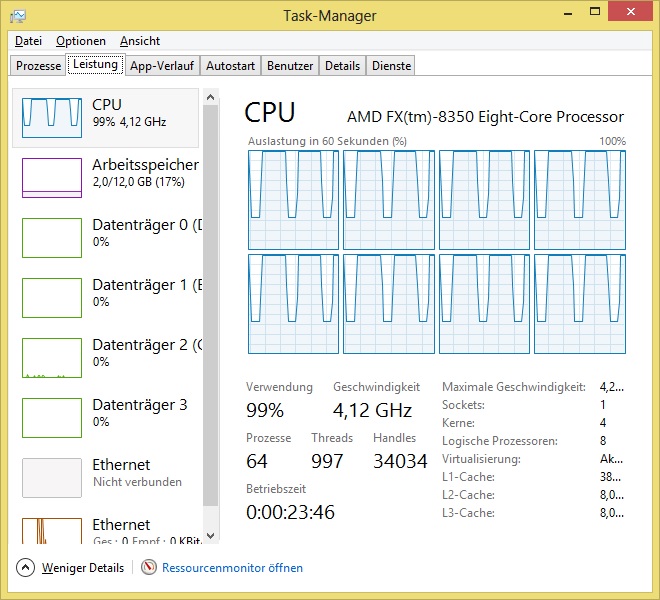Open Datenträger 0 performance view
The image size is (660, 600).
[110, 234]
